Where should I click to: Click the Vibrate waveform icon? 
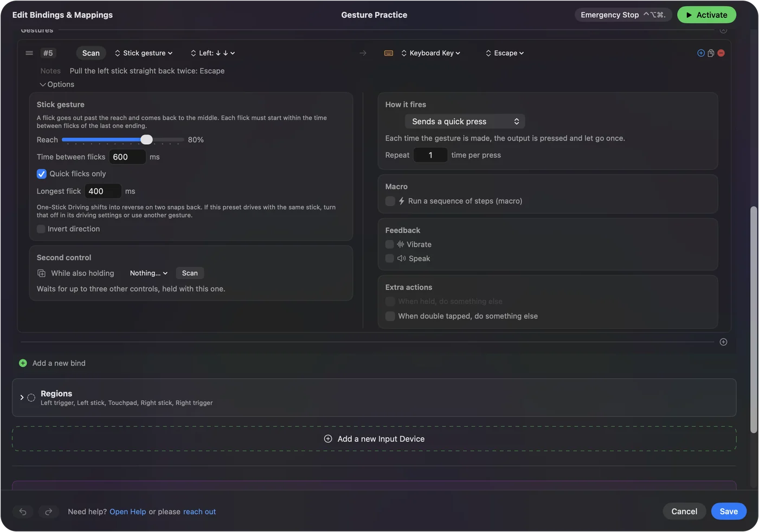coord(401,245)
